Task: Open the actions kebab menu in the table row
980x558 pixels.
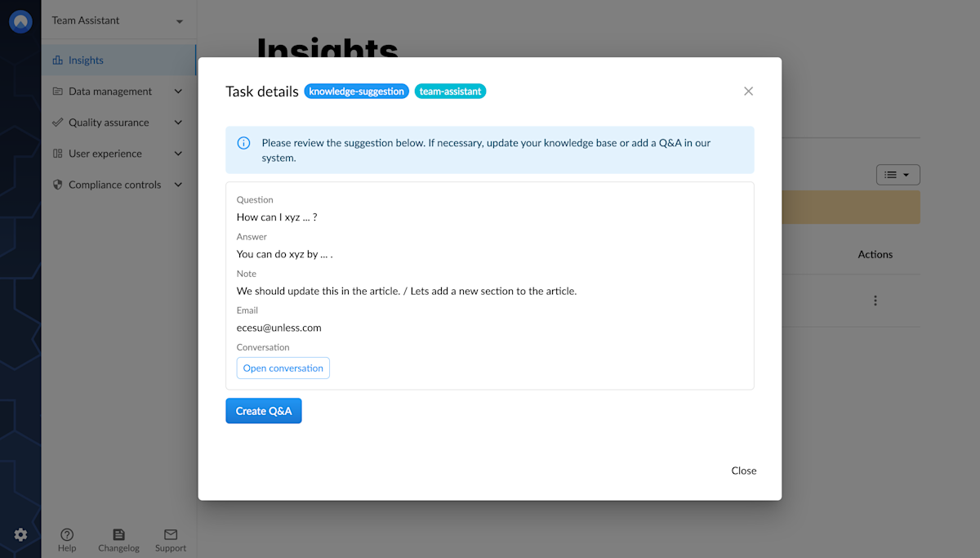Action: point(875,301)
